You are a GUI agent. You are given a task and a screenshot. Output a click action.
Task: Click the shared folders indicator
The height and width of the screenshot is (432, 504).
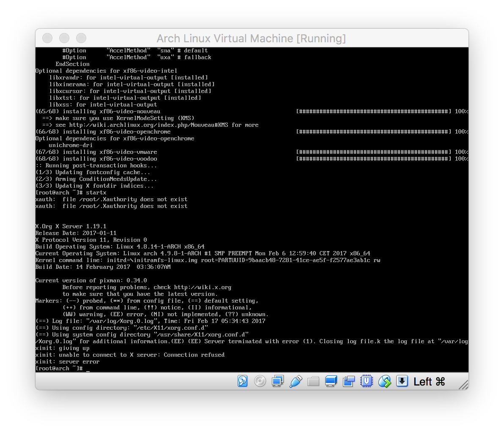pyautogui.click(x=313, y=381)
